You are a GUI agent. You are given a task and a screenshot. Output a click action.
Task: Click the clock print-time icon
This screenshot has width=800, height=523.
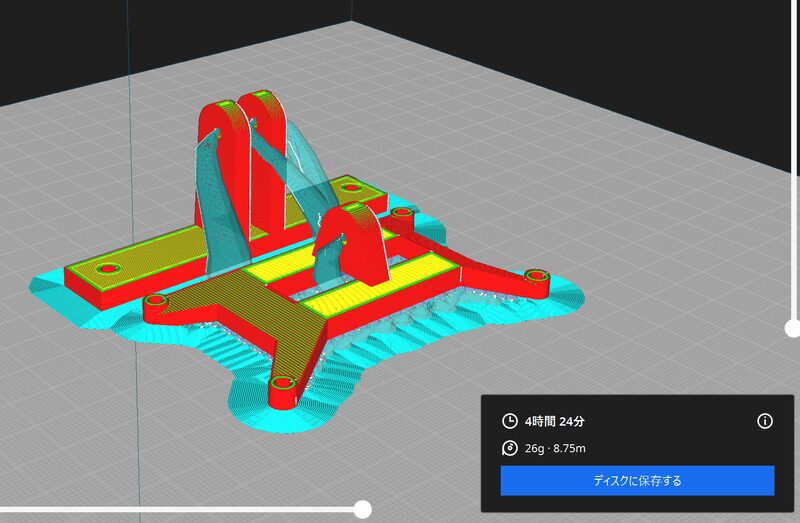coord(510,421)
